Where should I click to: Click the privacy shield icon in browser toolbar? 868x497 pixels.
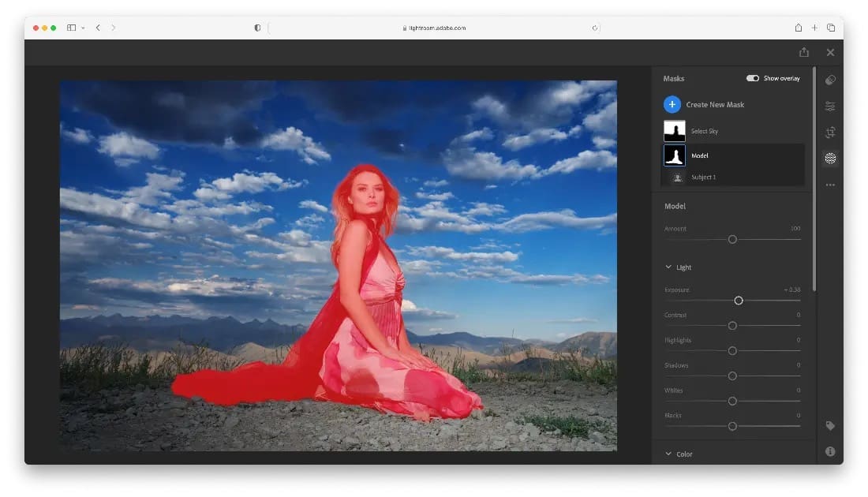click(x=257, y=27)
